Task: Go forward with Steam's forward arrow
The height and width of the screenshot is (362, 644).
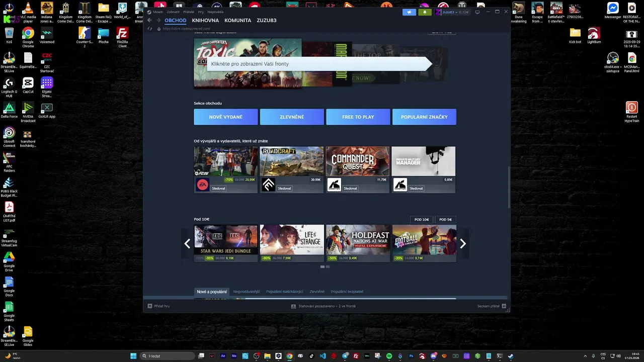Action: [158, 21]
